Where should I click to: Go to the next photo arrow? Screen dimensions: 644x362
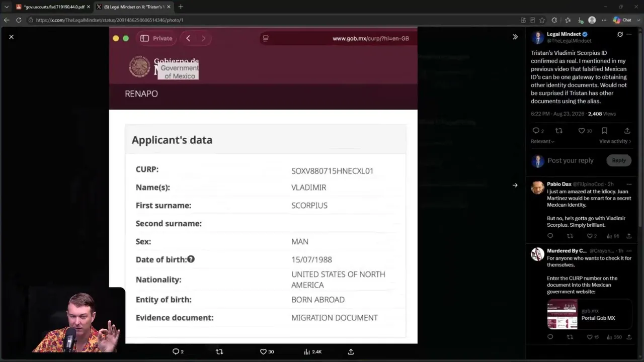tap(515, 185)
